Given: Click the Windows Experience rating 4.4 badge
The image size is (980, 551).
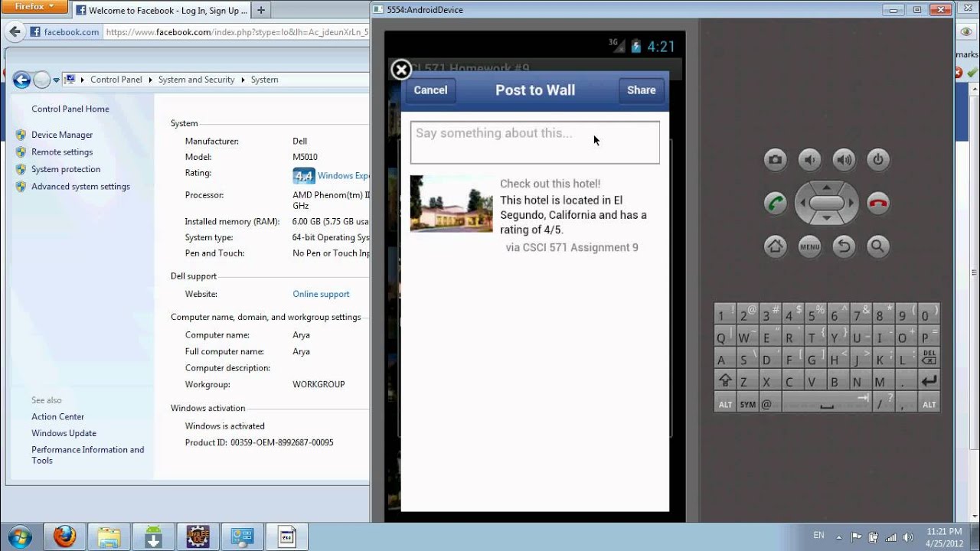Looking at the screenshot, I should [304, 176].
